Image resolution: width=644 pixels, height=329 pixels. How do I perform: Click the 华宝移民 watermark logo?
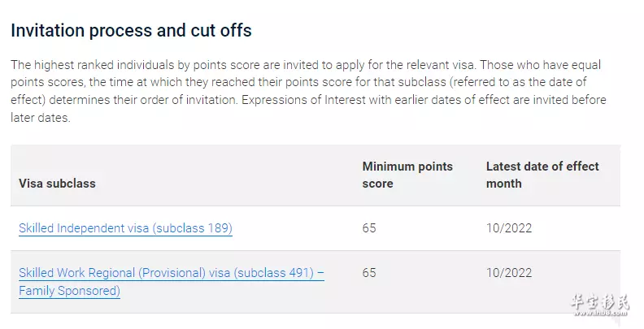click(600, 302)
